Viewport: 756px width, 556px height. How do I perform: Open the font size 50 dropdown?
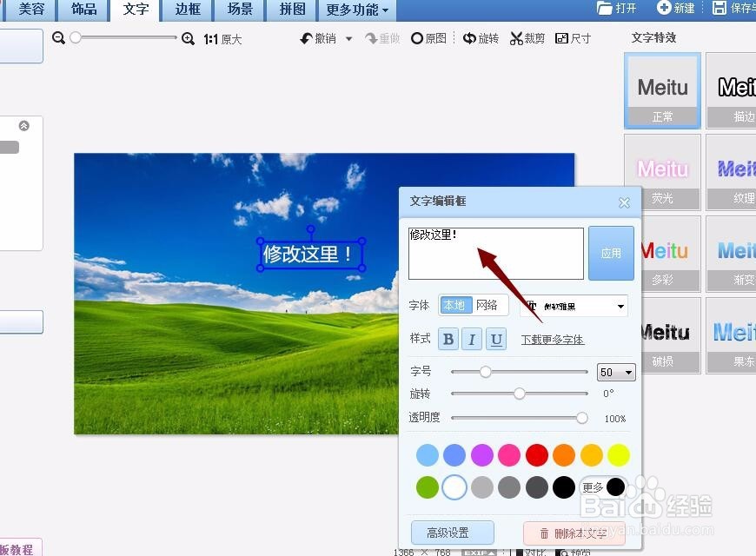615,372
